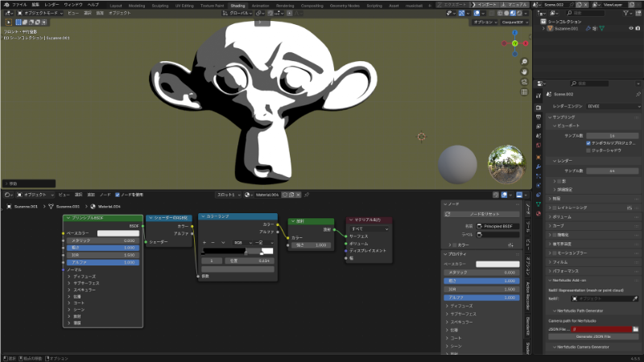The image size is (644, 362).
Task: Click base color swatch on Principled BSDF node
Action: click(x=118, y=233)
